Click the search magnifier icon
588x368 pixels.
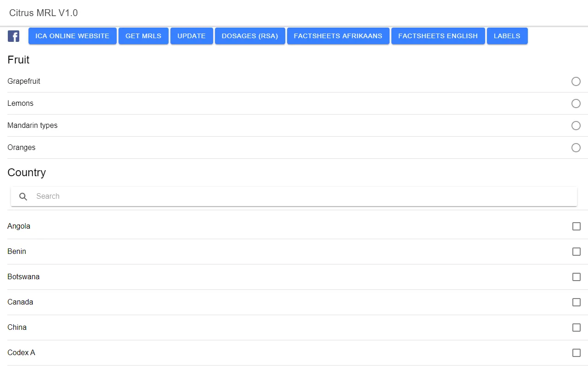pos(23,196)
